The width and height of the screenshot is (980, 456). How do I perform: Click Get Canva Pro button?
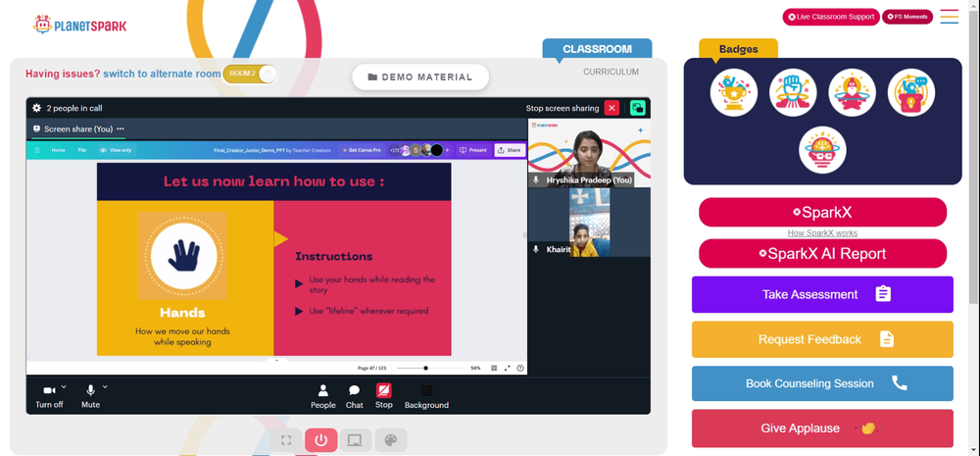pyautogui.click(x=362, y=150)
